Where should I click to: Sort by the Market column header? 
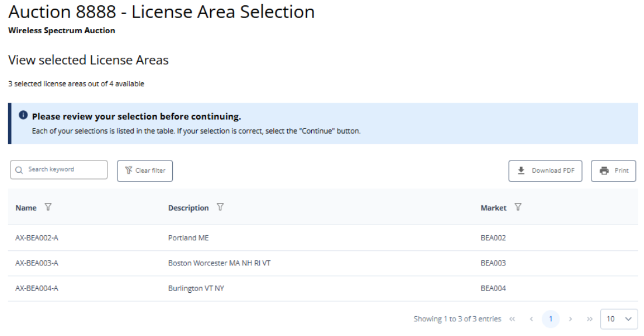tap(493, 208)
